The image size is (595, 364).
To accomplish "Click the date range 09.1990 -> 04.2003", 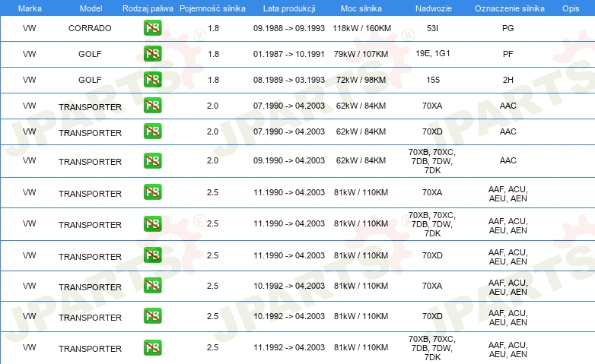I will click(289, 160).
